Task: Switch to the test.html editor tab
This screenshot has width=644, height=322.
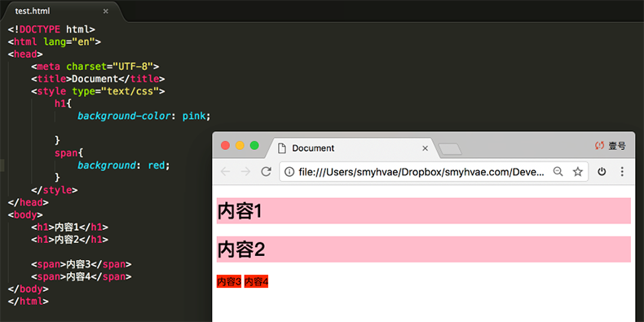Action: (x=33, y=11)
